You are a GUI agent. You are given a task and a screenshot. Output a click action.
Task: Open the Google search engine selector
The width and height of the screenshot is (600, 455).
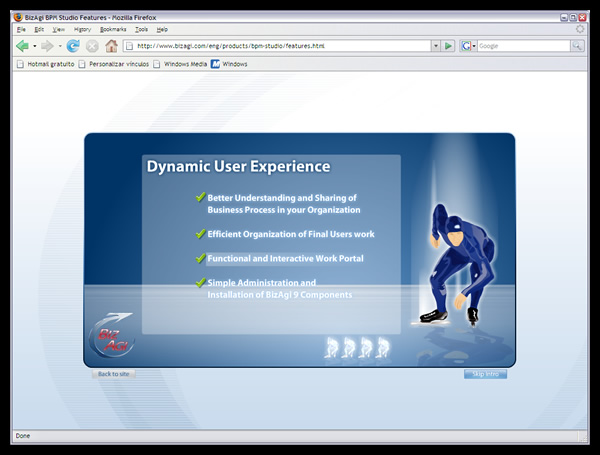coord(468,46)
